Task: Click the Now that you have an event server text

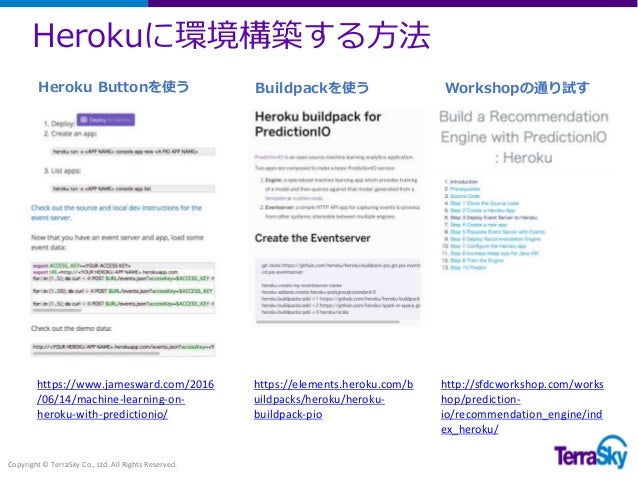Action: [117, 242]
